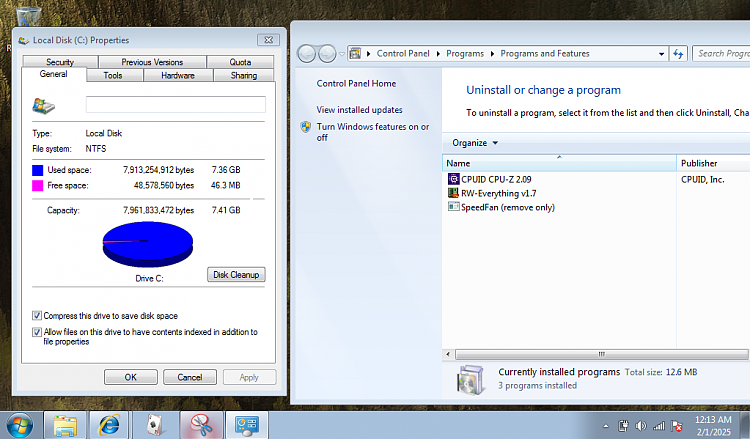Click the SpeedFan program icon

pos(453,207)
